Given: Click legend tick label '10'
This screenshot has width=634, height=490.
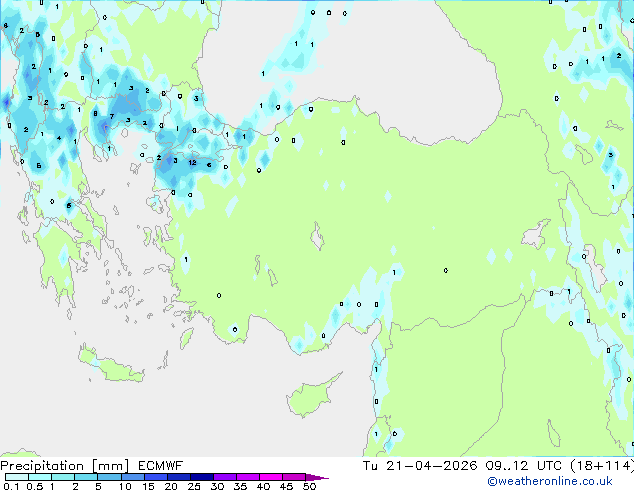Looking at the screenshot, I should coord(125,486).
